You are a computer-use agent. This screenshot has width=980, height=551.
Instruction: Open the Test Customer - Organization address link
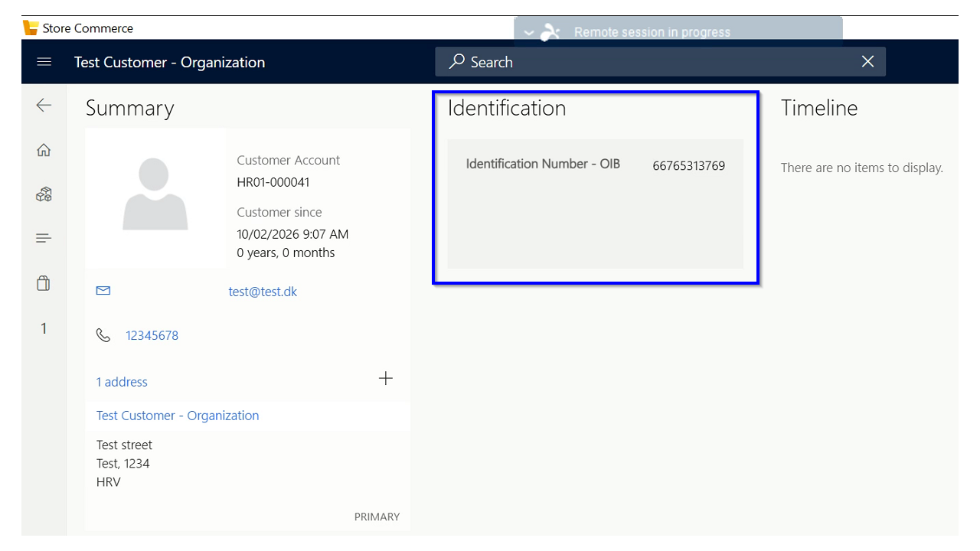178,416
